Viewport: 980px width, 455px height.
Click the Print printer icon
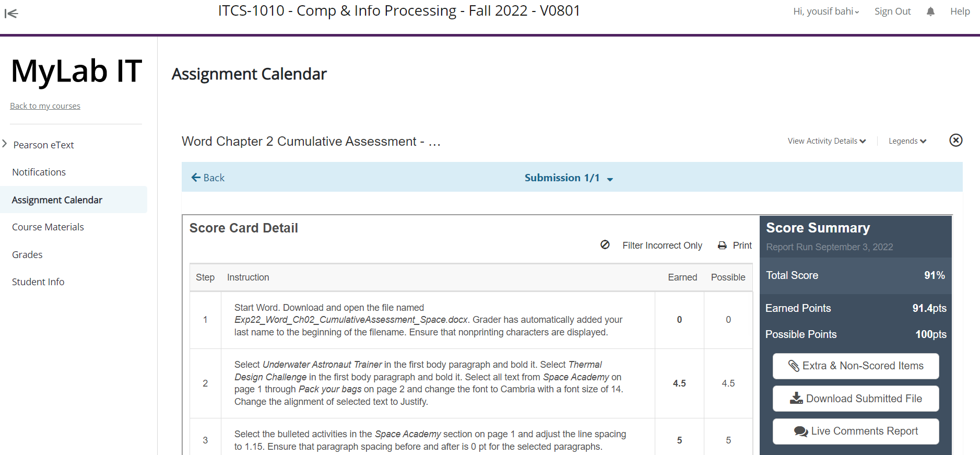pyautogui.click(x=722, y=246)
